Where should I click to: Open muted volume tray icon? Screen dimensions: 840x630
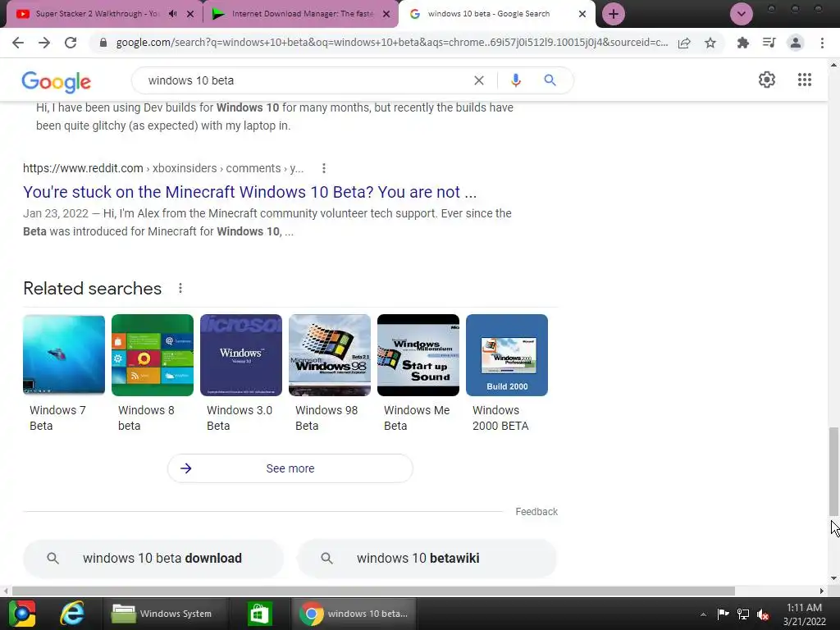tap(763, 614)
